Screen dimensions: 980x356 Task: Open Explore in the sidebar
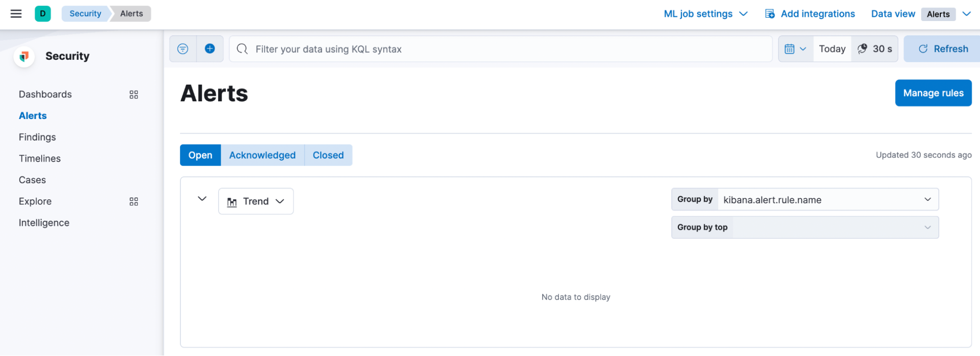tap(35, 202)
